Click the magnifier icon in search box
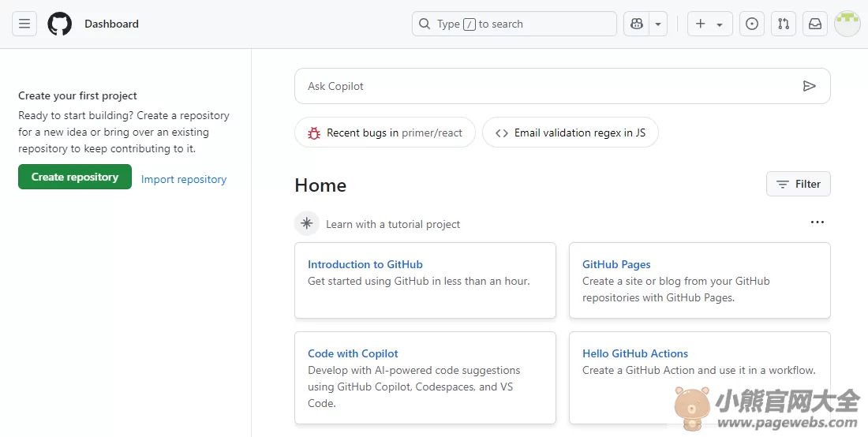 (425, 24)
